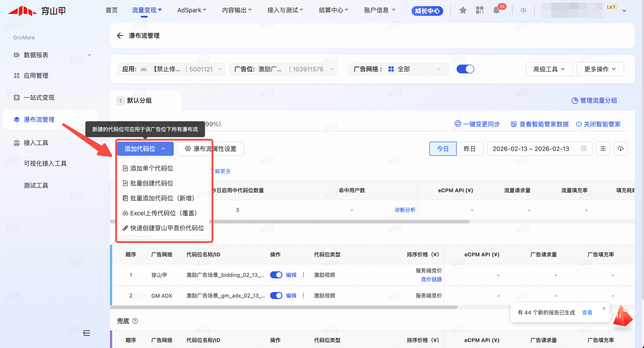Click the 瀑布流属性设置 button
Viewport: 644px width, 348px height.
(x=210, y=149)
